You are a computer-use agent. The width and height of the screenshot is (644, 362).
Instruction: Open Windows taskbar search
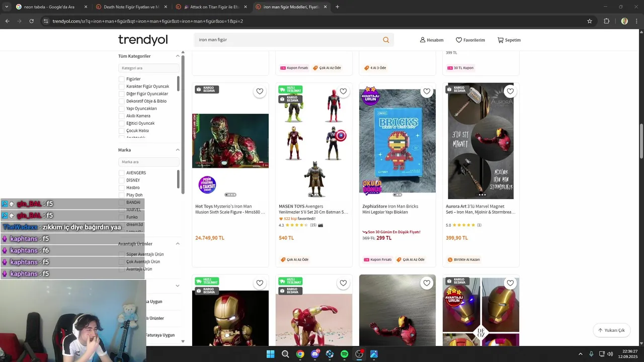[285, 354]
